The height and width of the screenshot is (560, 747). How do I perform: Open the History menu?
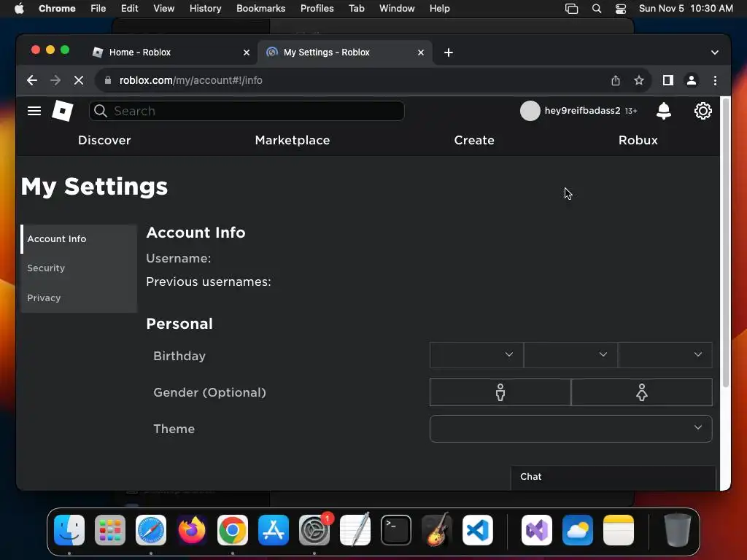point(205,9)
